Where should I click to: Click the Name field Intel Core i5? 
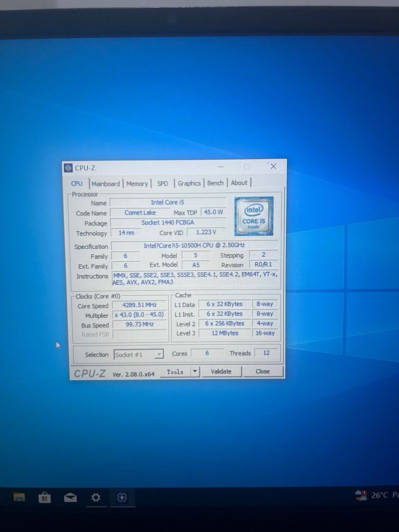pos(168,202)
